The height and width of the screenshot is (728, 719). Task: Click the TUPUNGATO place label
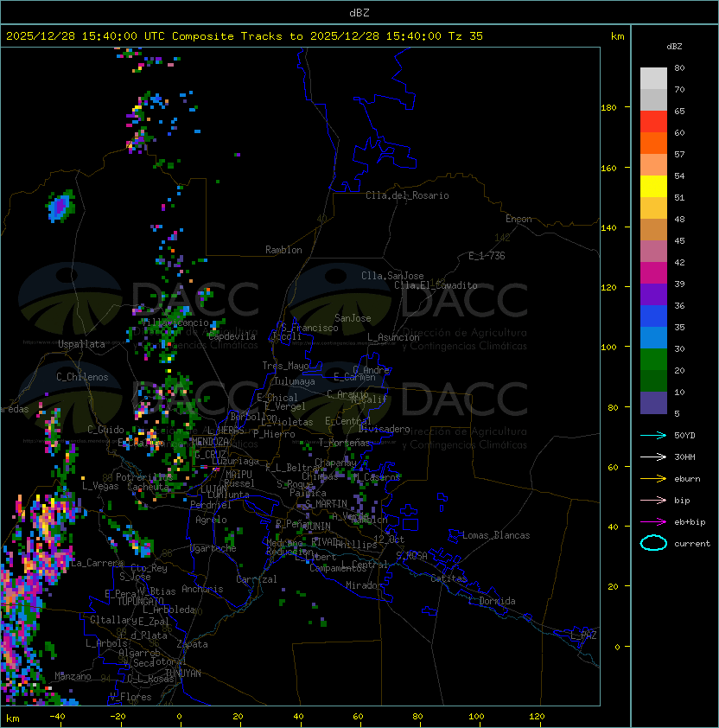(140, 602)
